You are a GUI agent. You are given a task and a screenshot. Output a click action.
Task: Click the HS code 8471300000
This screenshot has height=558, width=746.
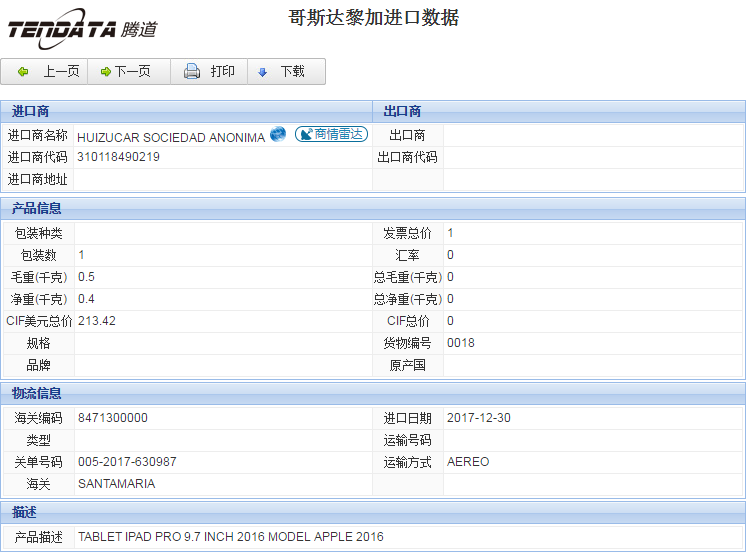coord(112,418)
